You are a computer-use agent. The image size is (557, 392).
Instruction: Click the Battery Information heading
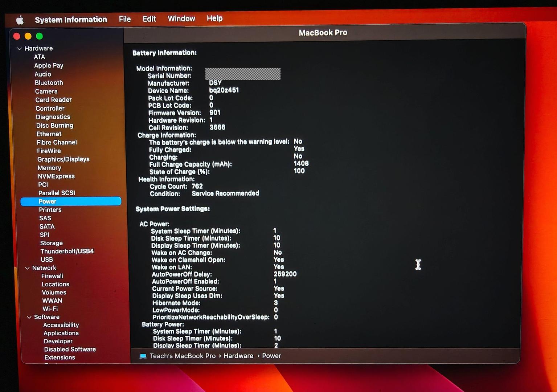pyautogui.click(x=164, y=53)
